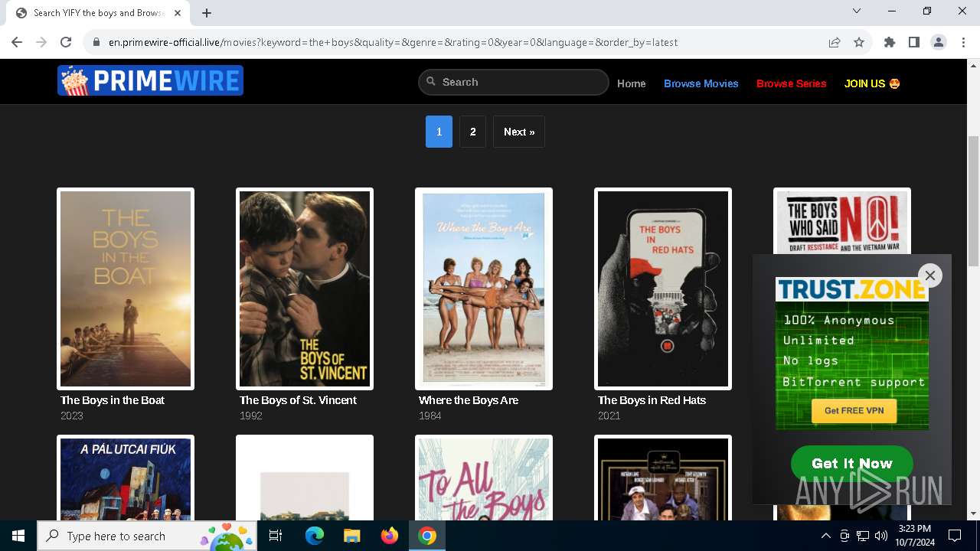This screenshot has height=551, width=980.
Task: Click the year 1984 text
Action: pos(430,416)
